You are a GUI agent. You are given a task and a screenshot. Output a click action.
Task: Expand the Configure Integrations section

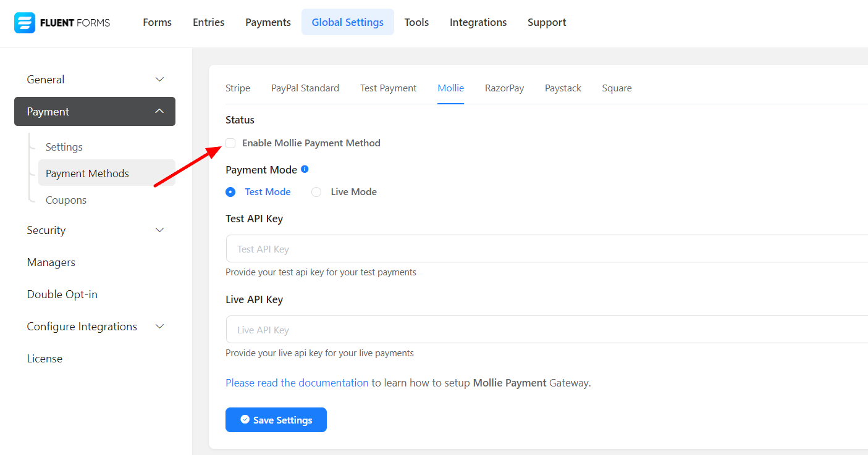pos(159,327)
